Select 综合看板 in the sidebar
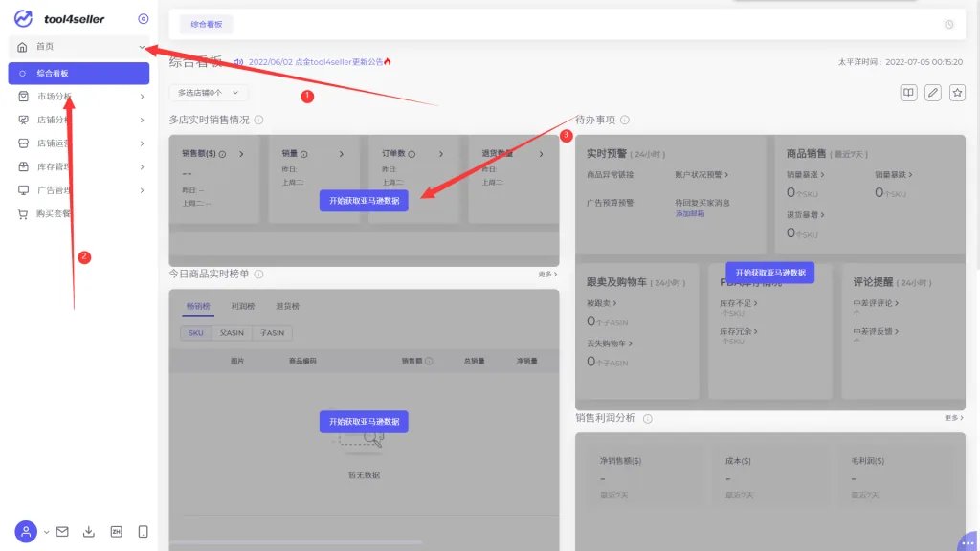The width and height of the screenshot is (980, 551). pyautogui.click(x=78, y=73)
